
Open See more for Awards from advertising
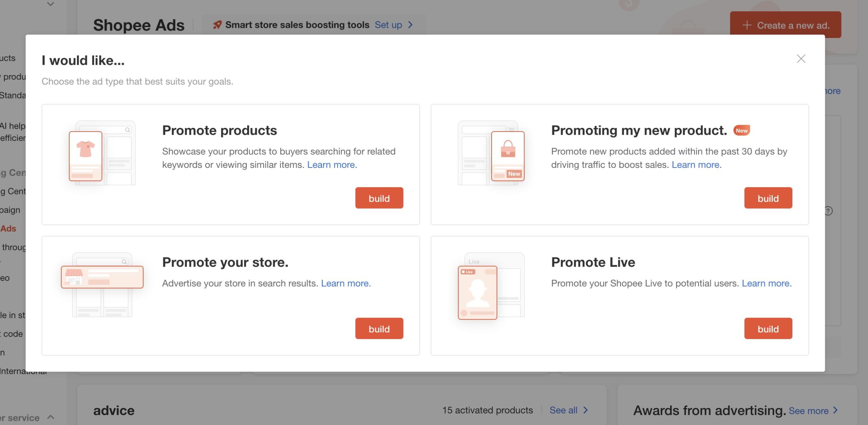point(808,411)
